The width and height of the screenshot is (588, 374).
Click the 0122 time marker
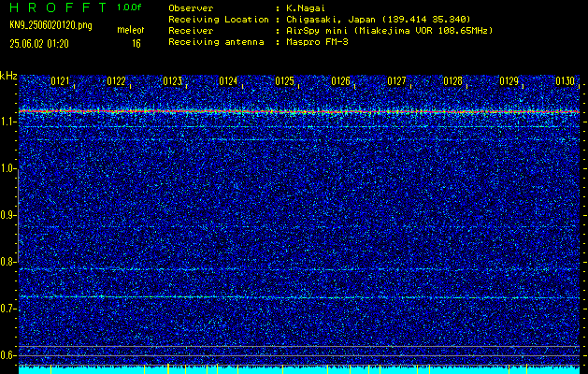click(x=116, y=81)
